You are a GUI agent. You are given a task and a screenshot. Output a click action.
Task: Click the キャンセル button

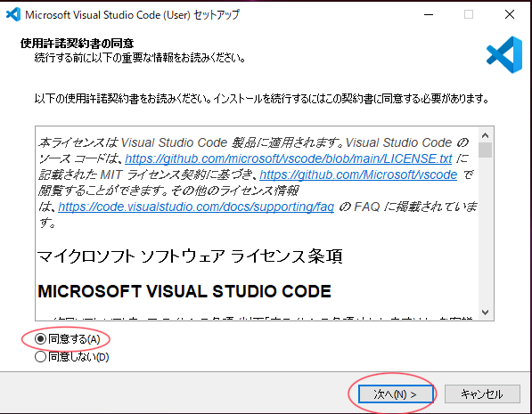[x=482, y=394]
